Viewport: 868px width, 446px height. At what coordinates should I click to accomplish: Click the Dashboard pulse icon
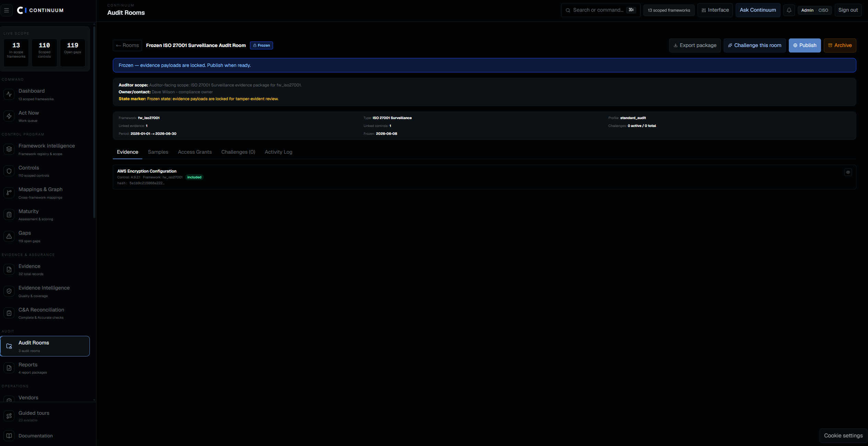click(9, 94)
